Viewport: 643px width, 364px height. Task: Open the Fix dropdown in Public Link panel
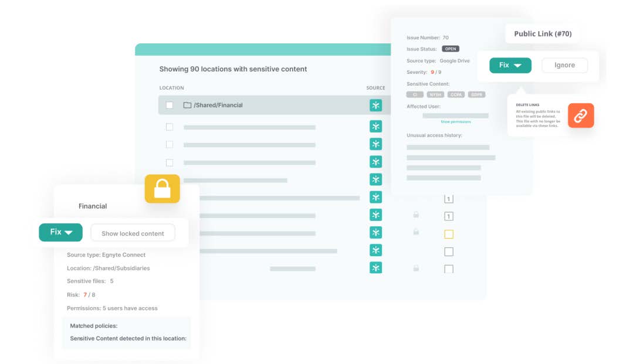pos(510,66)
